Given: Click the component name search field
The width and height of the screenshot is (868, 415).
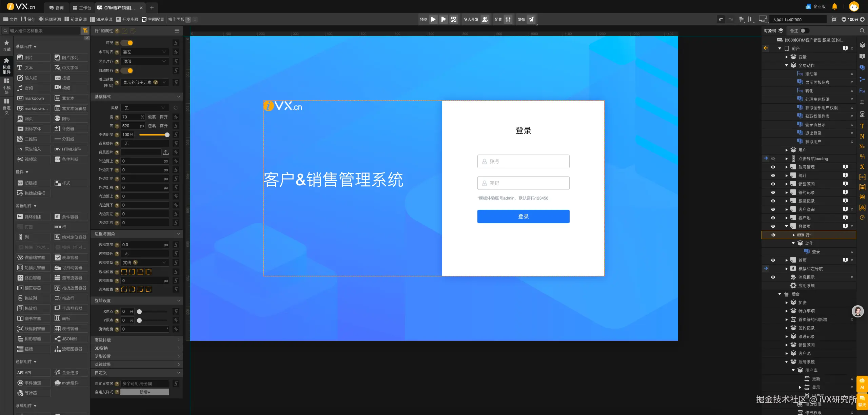Looking at the screenshot, I should 44,30.
